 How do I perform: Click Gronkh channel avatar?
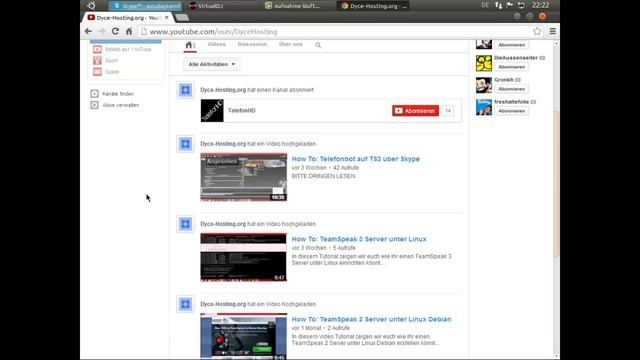(484, 85)
